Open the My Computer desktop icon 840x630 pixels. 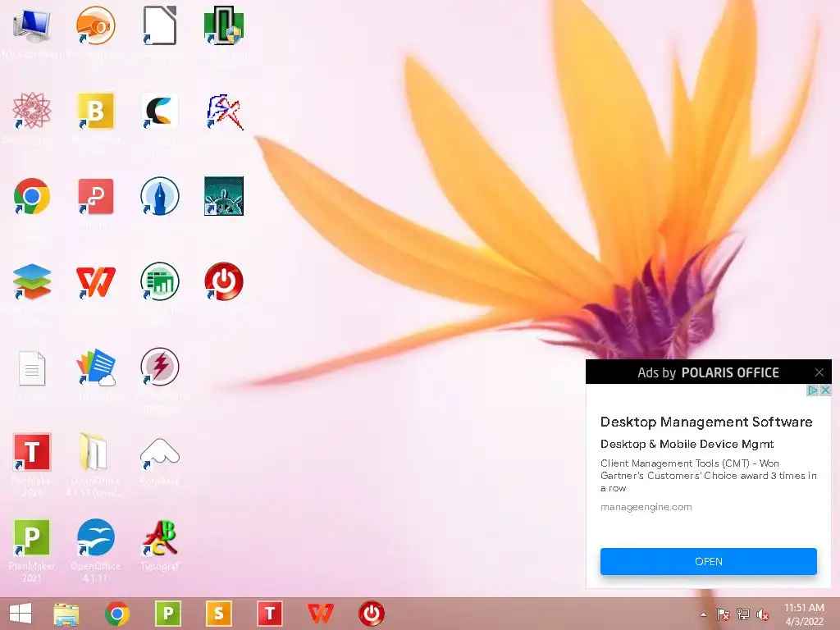[x=32, y=25]
